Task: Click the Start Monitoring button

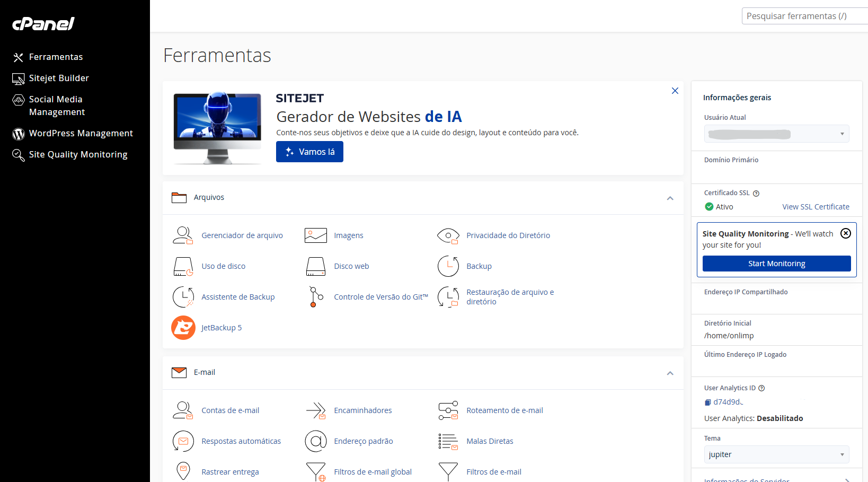Action: coord(776,264)
